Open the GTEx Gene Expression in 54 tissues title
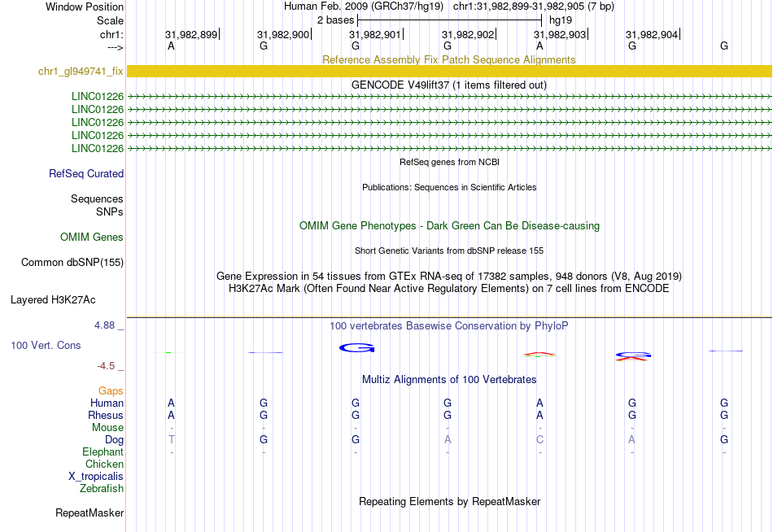 (x=448, y=276)
